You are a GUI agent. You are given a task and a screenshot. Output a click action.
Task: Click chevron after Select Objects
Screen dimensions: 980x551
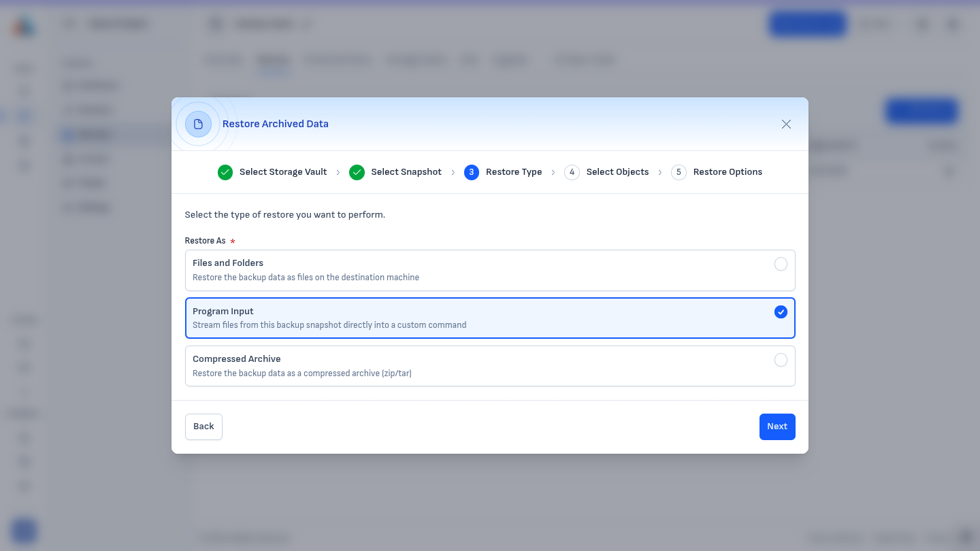(x=660, y=173)
